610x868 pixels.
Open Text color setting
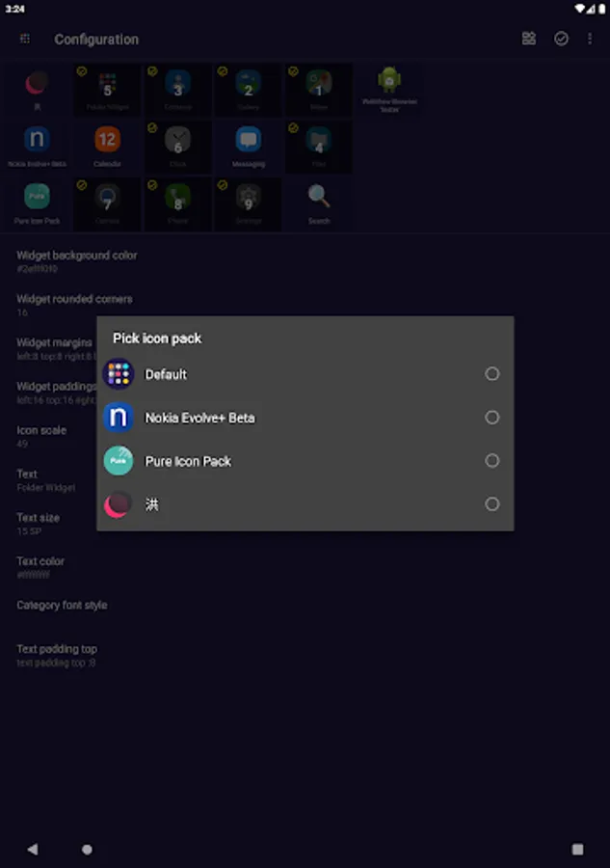click(305, 567)
